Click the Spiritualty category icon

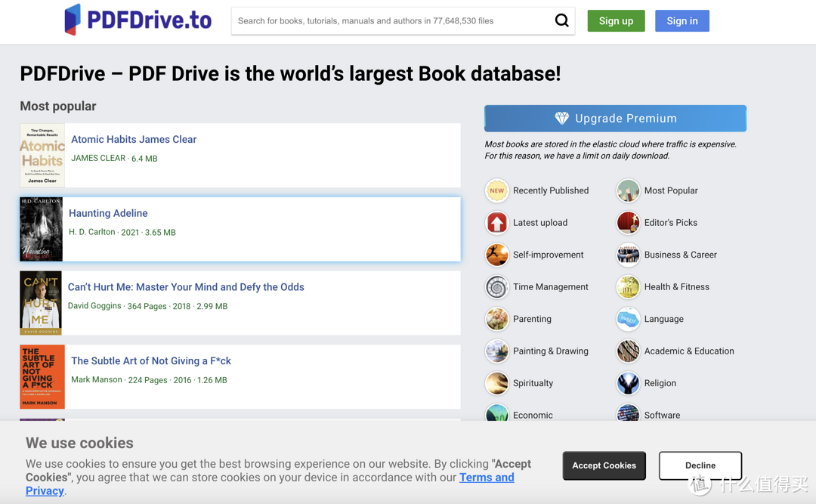click(497, 383)
